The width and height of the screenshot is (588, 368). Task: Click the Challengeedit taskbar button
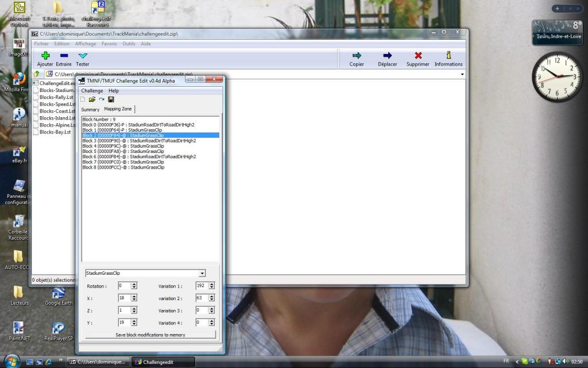(x=163, y=362)
